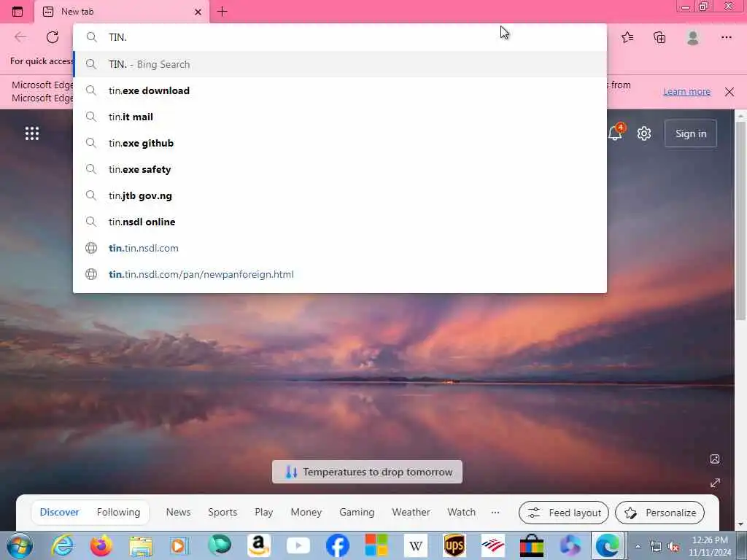Switch to the Following feed tab
747x560 pixels.
(x=119, y=513)
